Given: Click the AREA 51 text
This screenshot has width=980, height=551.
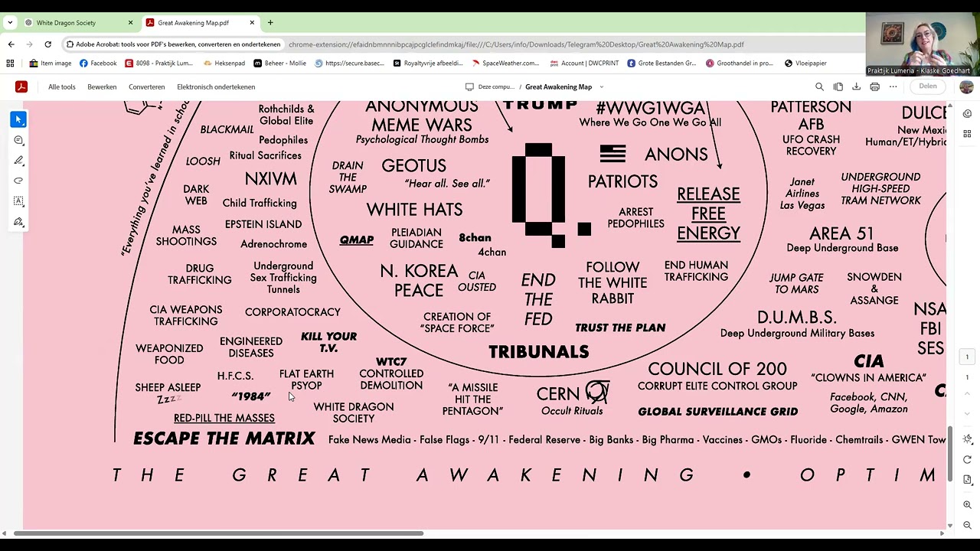Looking at the screenshot, I should coord(841,233).
